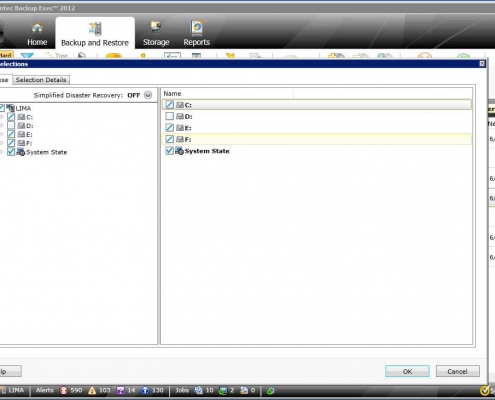495x400 pixels.
Task: Select the F: row in Name list
Action: pos(317,139)
